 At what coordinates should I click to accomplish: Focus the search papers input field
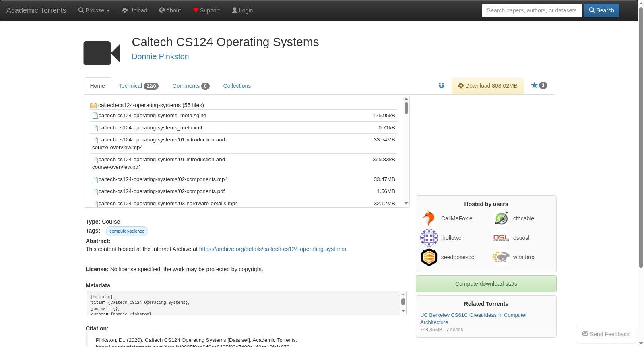point(532,10)
